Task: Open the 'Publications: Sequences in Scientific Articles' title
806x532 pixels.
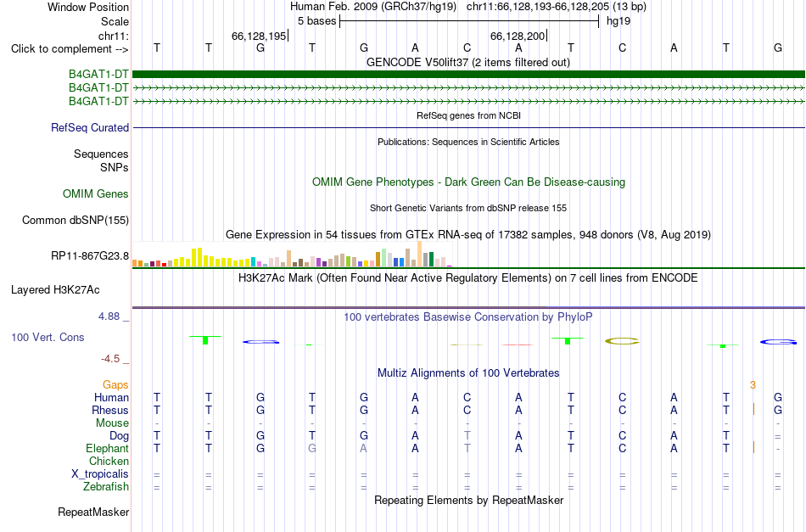Action: coord(468,142)
